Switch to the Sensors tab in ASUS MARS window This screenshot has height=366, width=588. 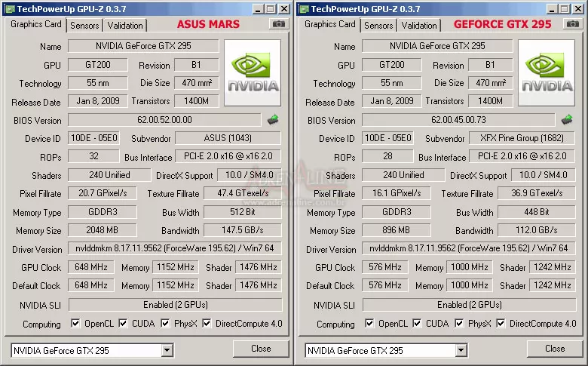pos(84,25)
